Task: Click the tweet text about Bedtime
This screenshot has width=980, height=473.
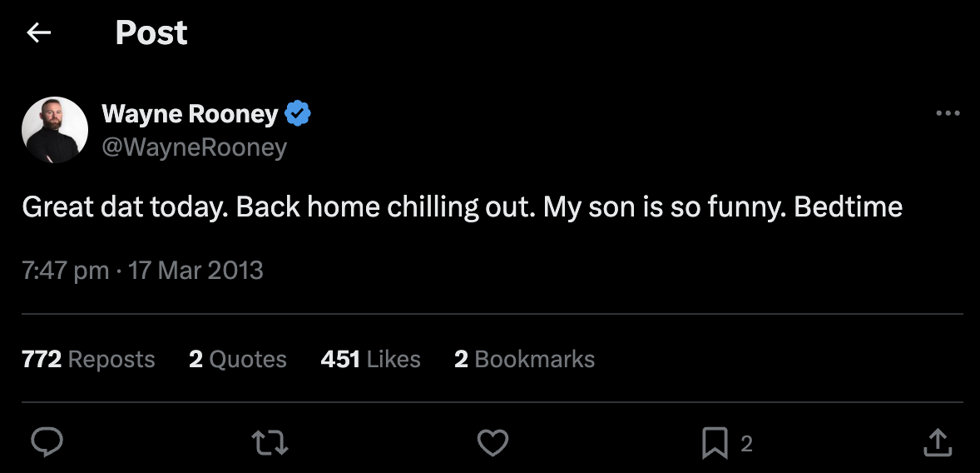Action: (x=462, y=207)
